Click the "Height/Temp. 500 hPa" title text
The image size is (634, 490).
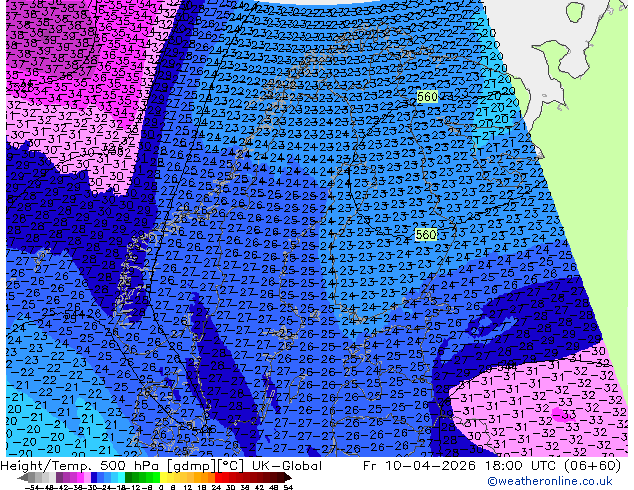coord(80,466)
